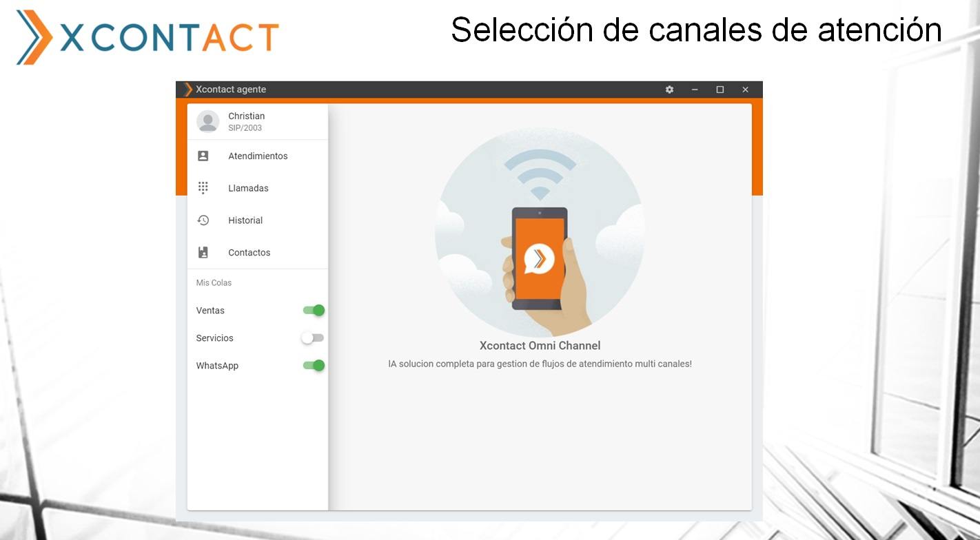980x540 pixels.
Task: Click the Servicios queue label
Action: pyautogui.click(x=214, y=338)
